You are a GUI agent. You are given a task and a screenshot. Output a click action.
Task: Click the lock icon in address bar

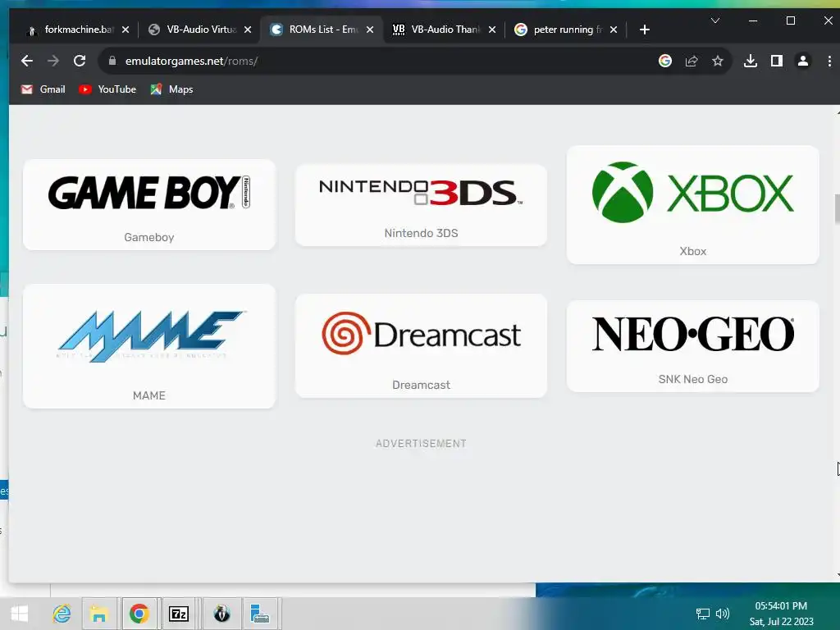point(112,61)
